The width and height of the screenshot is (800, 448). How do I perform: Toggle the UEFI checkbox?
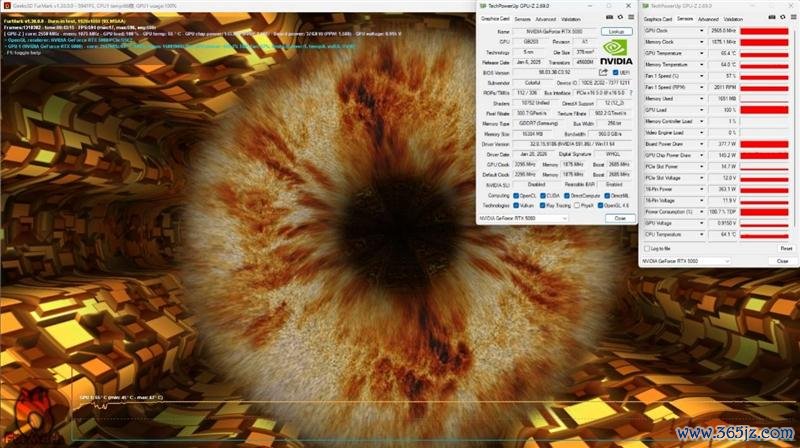click(615, 73)
